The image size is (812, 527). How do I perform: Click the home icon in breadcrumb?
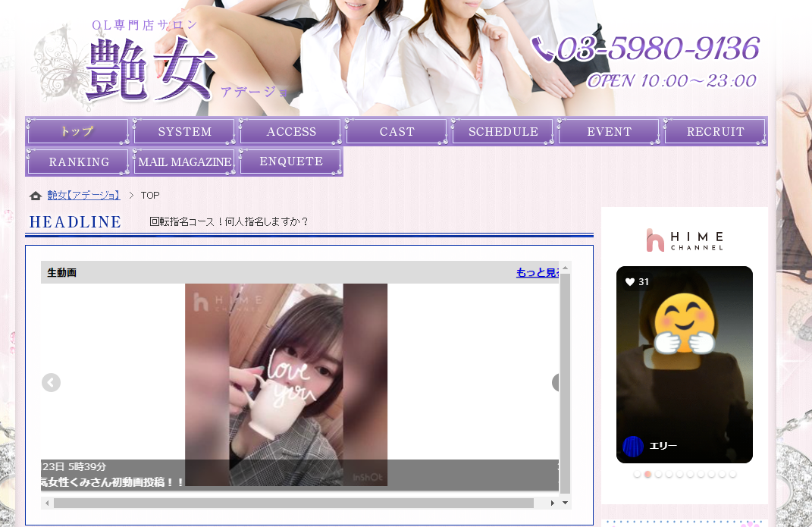pos(35,196)
